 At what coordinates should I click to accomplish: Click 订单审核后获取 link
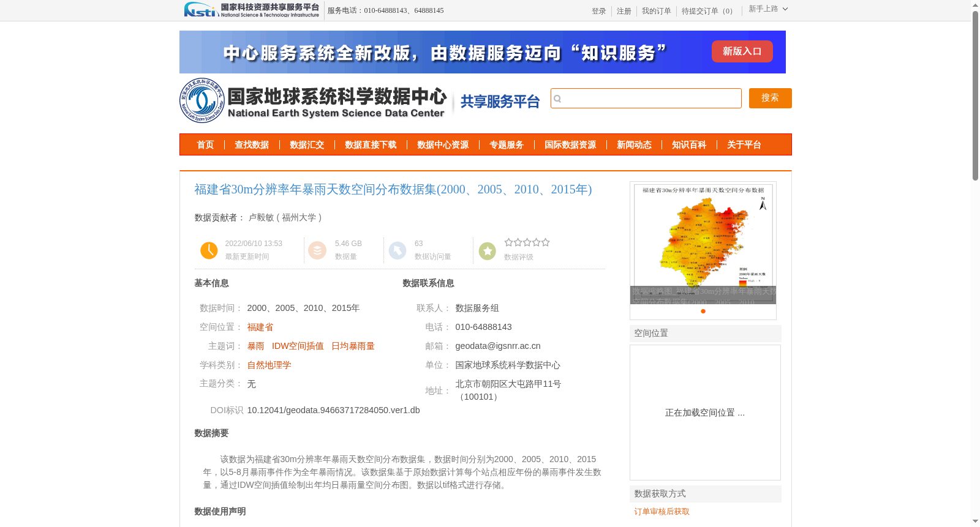(x=661, y=511)
